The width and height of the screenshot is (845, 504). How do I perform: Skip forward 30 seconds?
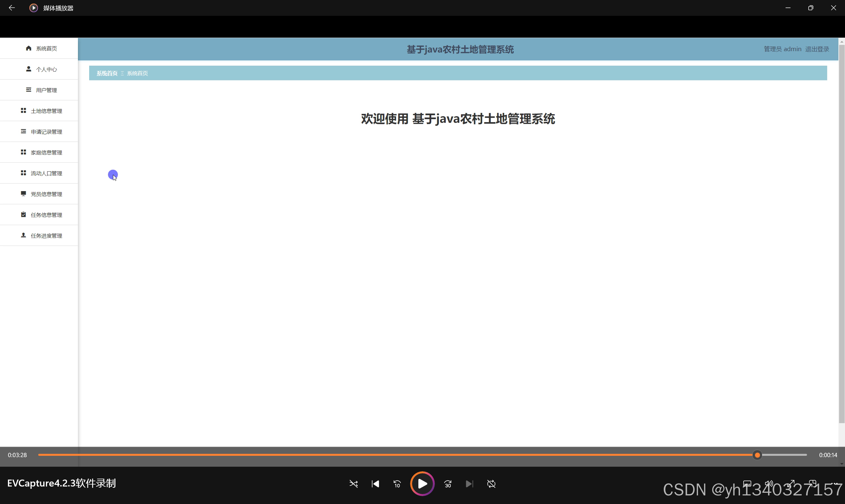pos(448,484)
